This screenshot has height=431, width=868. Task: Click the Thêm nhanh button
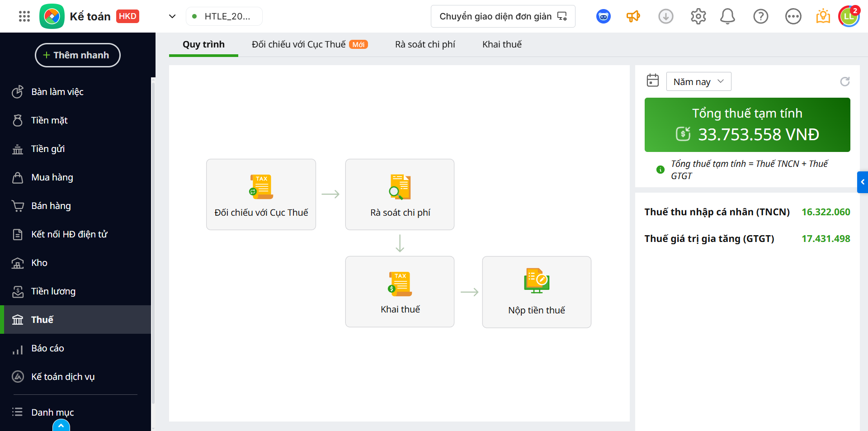pyautogui.click(x=77, y=55)
